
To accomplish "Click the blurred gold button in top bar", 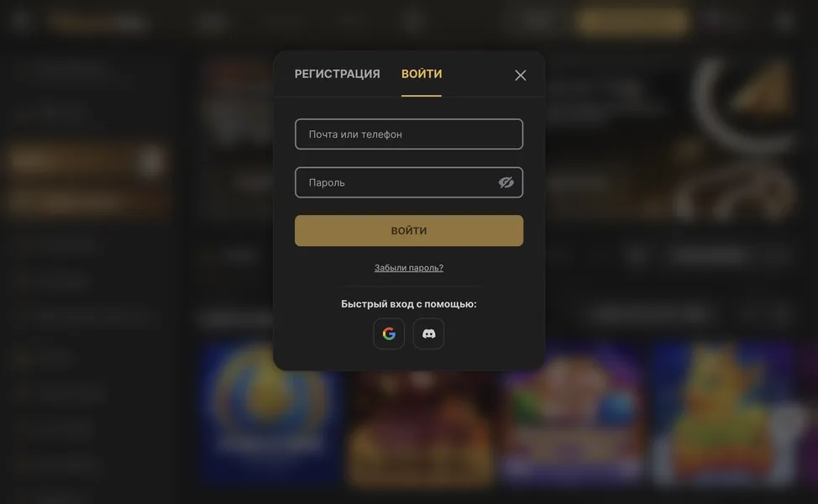I will pyautogui.click(x=632, y=21).
